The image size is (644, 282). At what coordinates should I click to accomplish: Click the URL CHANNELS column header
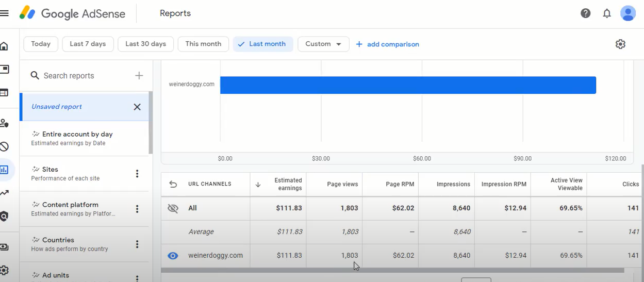click(210, 184)
